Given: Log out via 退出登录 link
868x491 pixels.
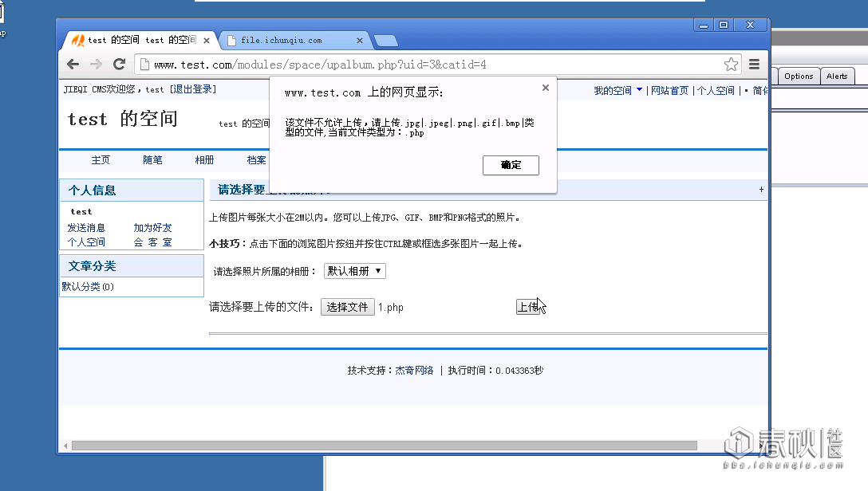Looking at the screenshot, I should (192, 89).
